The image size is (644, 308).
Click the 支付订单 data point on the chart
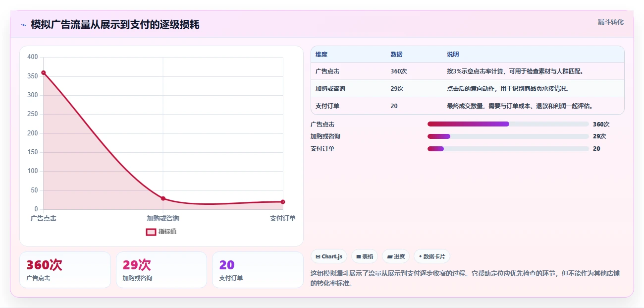pos(283,202)
